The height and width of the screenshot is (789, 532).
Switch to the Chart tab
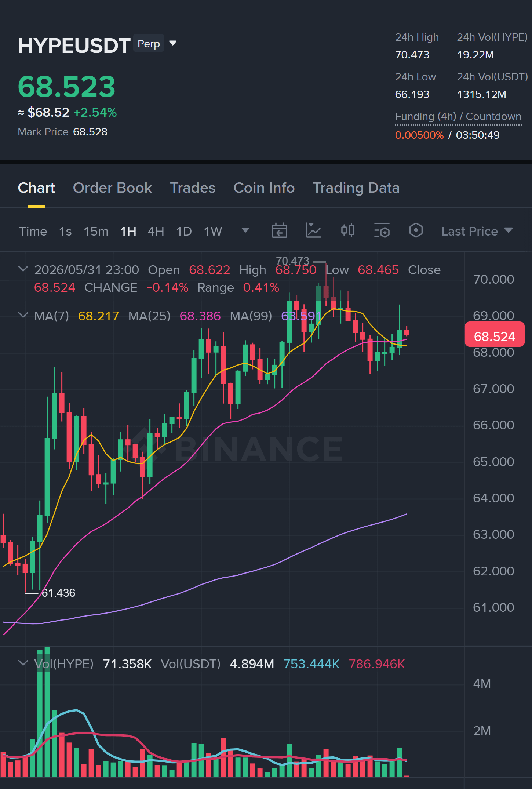point(36,188)
